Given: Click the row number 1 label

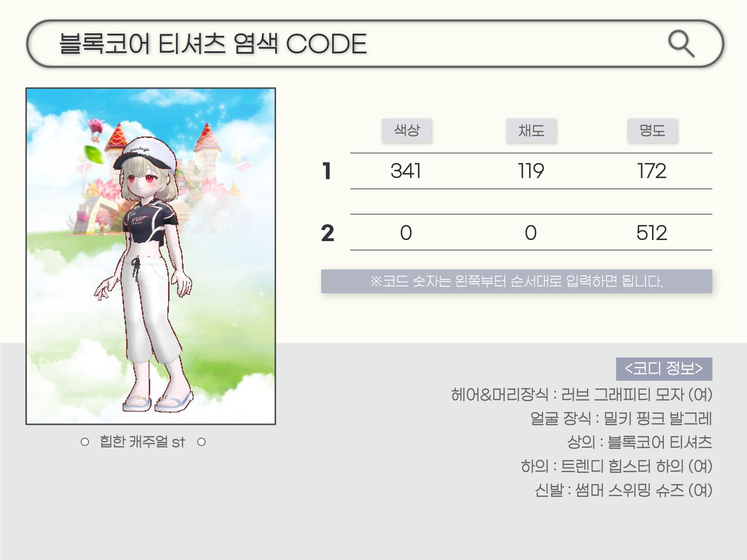Looking at the screenshot, I should click(327, 171).
